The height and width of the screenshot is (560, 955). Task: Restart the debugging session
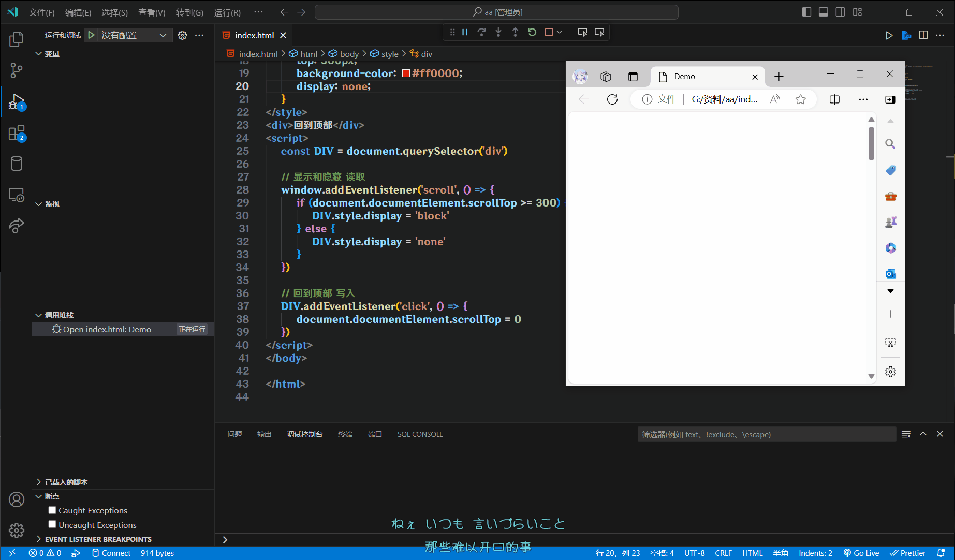(532, 32)
